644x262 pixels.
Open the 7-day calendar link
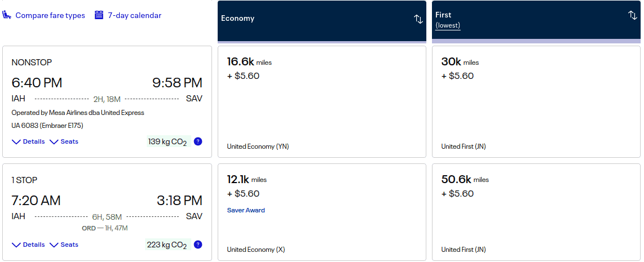click(x=134, y=16)
